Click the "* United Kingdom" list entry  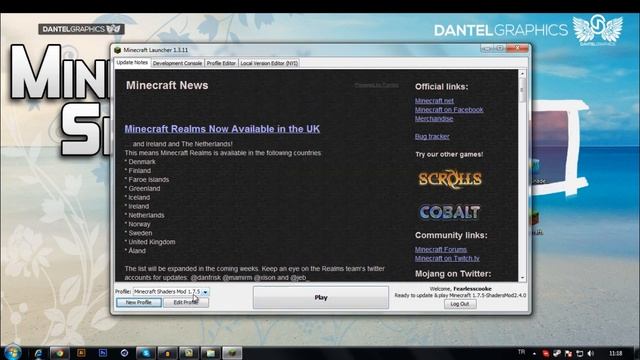coord(150,242)
